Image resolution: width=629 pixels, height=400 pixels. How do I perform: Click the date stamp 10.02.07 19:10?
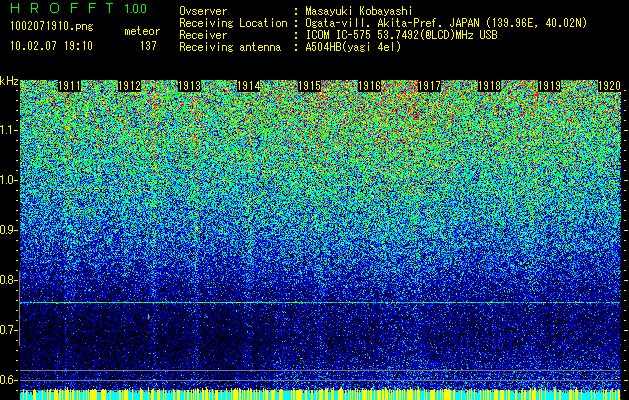click(51, 46)
